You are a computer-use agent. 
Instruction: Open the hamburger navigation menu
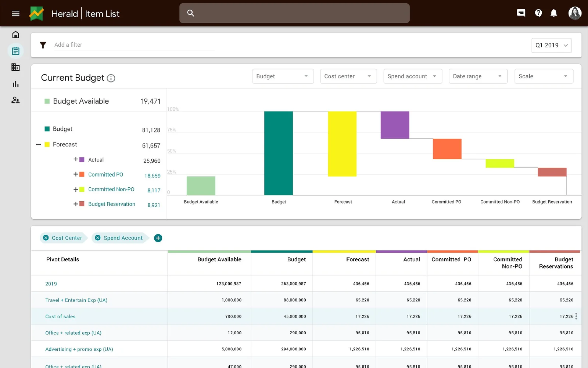[x=15, y=14]
